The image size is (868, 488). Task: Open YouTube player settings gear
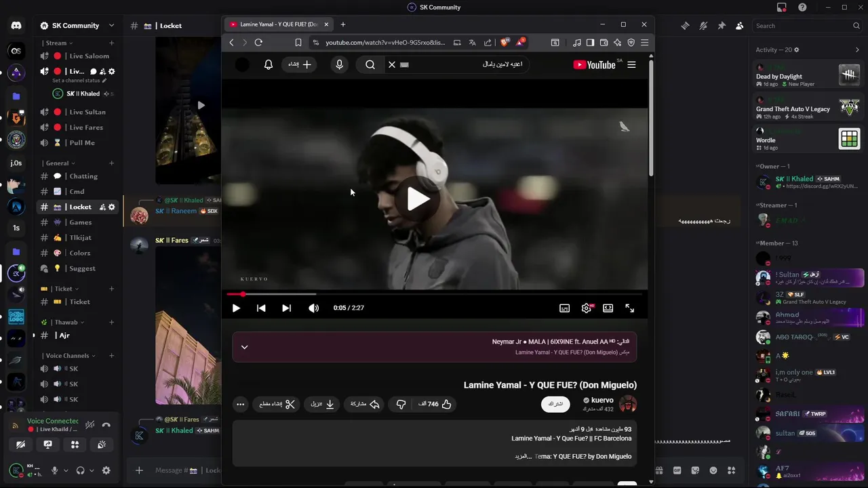(x=587, y=308)
